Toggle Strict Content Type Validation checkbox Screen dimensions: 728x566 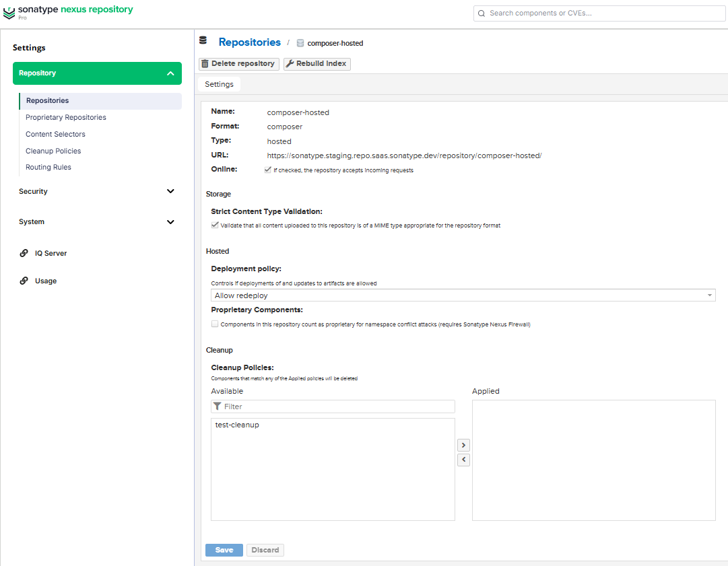pos(215,225)
